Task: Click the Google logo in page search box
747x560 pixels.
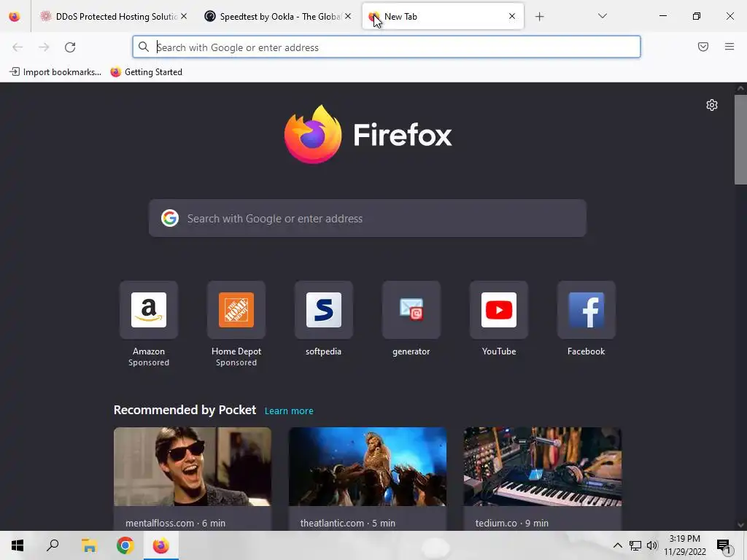Action: 169,218
